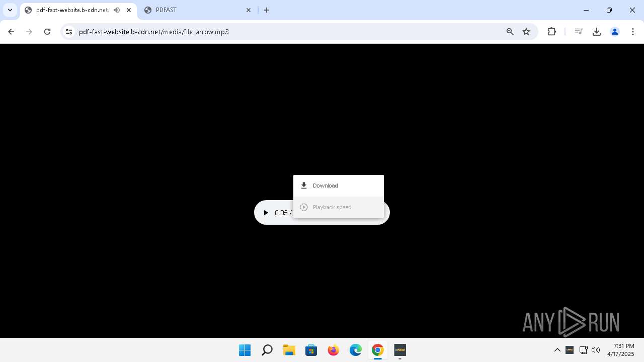
Task: Switch to the PDFAST tab
Action: click(x=197, y=10)
